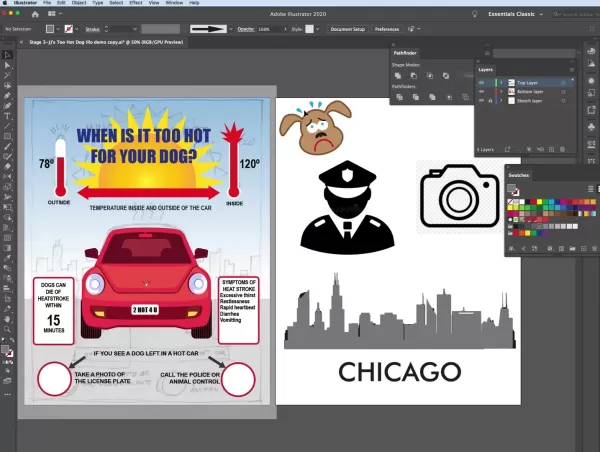The width and height of the screenshot is (600, 452).
Task: Open the Object menu
Action: 79,4
